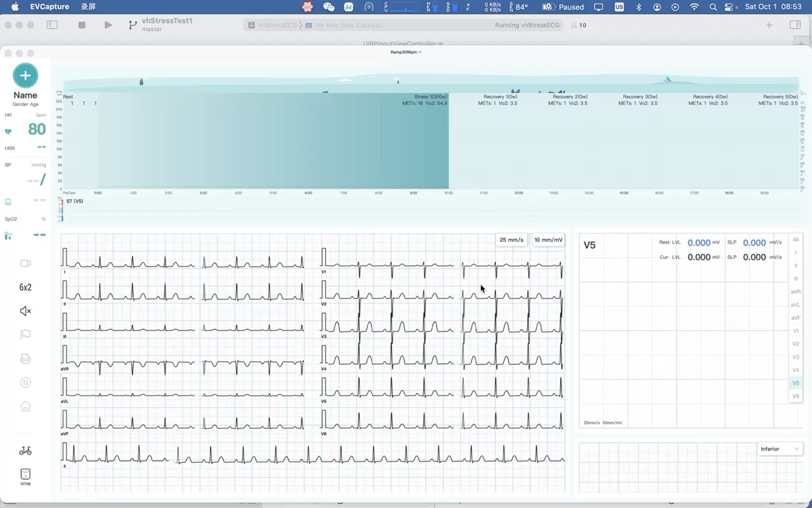
Task: Open the vhStressECG scheme selector
Action: [x=273, y=25]
